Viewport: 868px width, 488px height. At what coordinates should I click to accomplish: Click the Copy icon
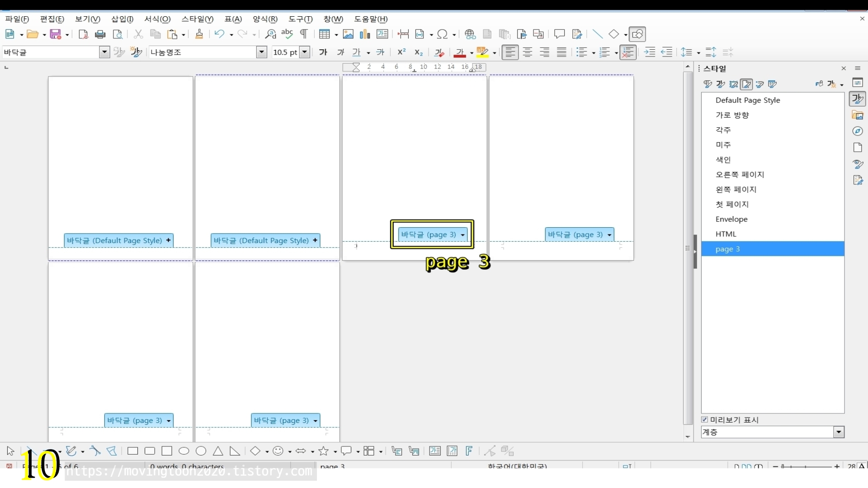(155, 34)
